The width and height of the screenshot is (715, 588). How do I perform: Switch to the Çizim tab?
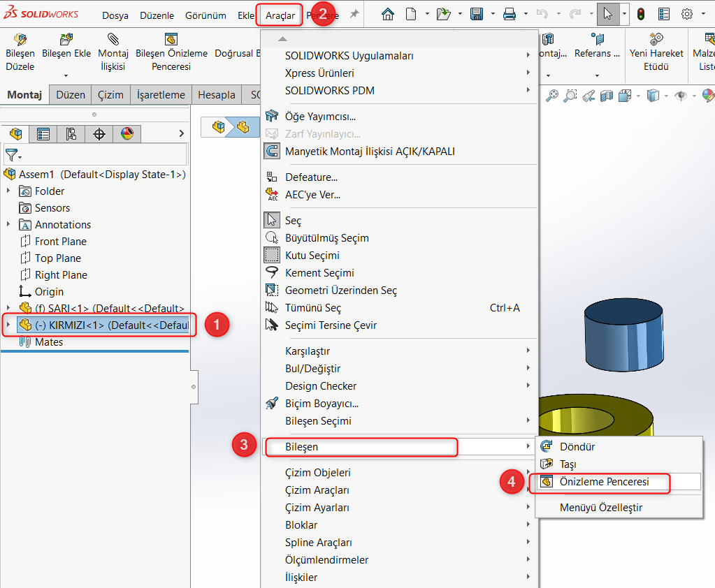pyautogui.click(x=111, y=95)
